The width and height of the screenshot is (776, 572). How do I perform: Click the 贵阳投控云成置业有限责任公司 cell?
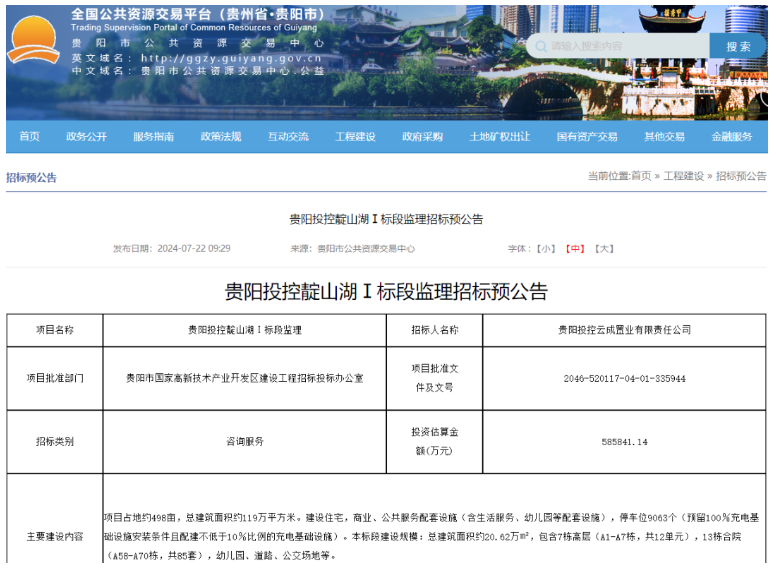tap(625, 330)
